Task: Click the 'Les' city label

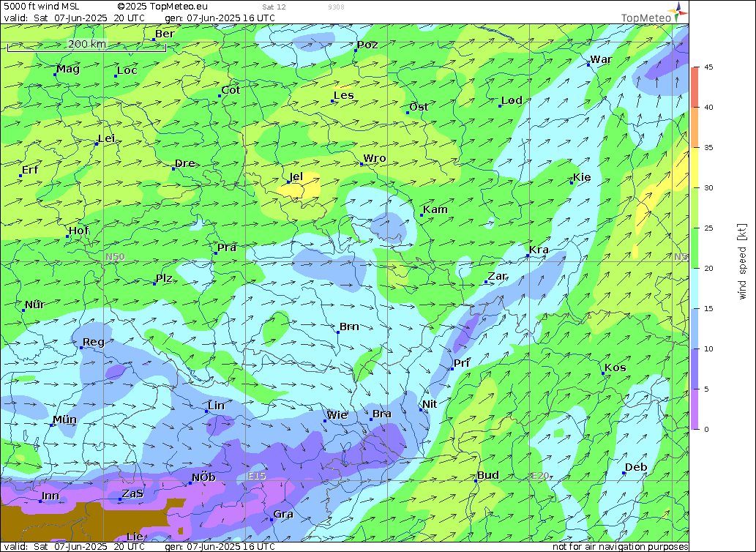Action: (344, 95)
